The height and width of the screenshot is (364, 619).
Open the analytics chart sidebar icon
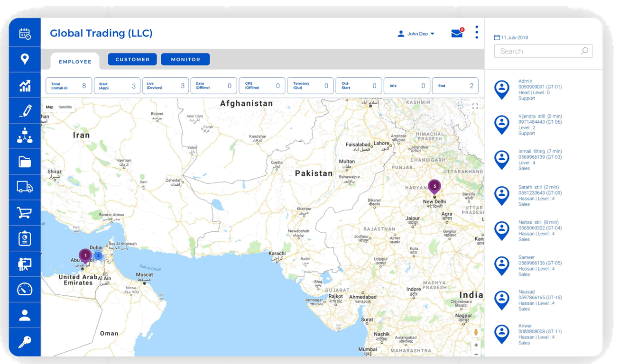coord(25,85)
